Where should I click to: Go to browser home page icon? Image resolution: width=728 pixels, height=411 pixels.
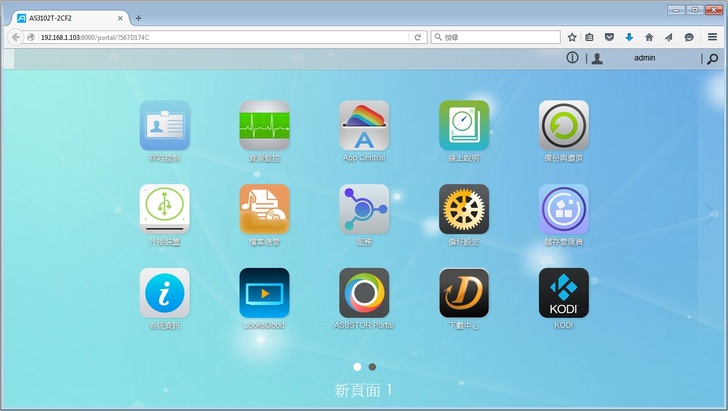point(649,37)
